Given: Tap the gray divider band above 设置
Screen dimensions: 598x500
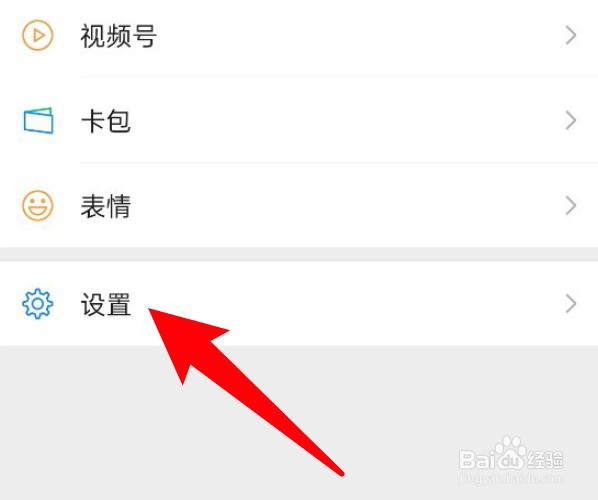Looking at the screenshot, I should (299, 254).
